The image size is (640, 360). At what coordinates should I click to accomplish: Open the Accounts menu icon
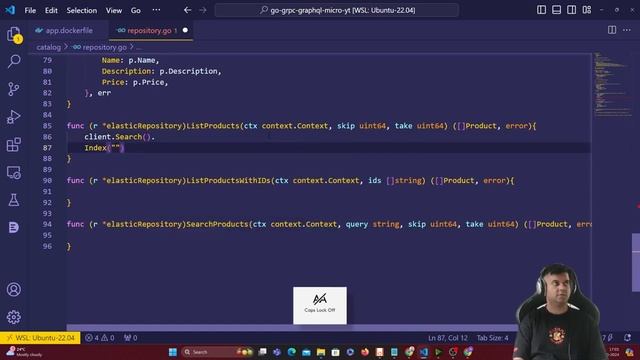(x=14, y=289)
